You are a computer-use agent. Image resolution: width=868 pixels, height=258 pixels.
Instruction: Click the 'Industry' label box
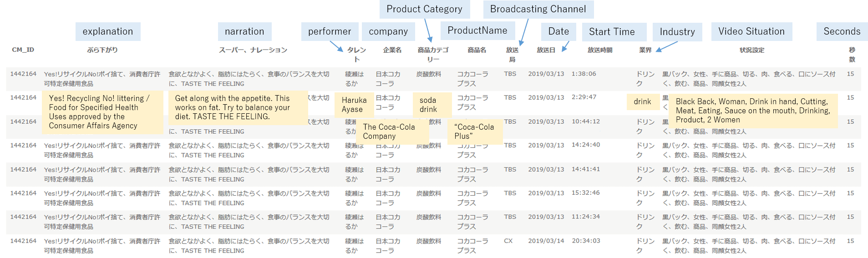[677, 32]
